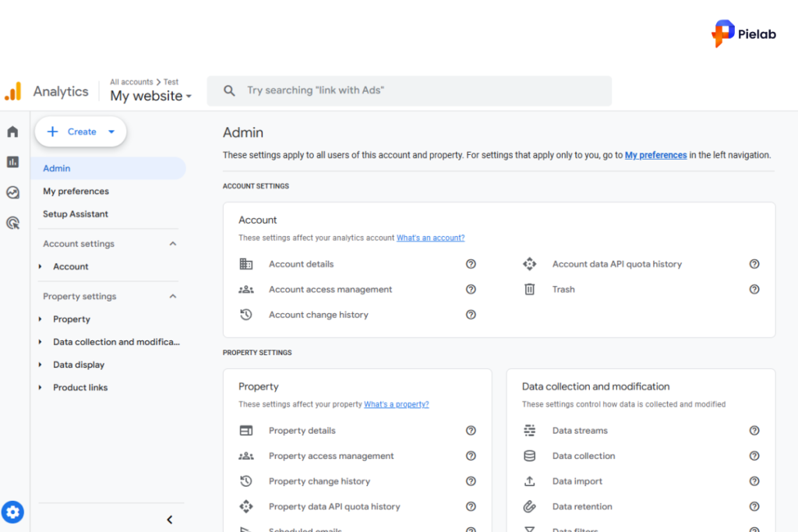Click the Property details card icon

click(245, 430)
